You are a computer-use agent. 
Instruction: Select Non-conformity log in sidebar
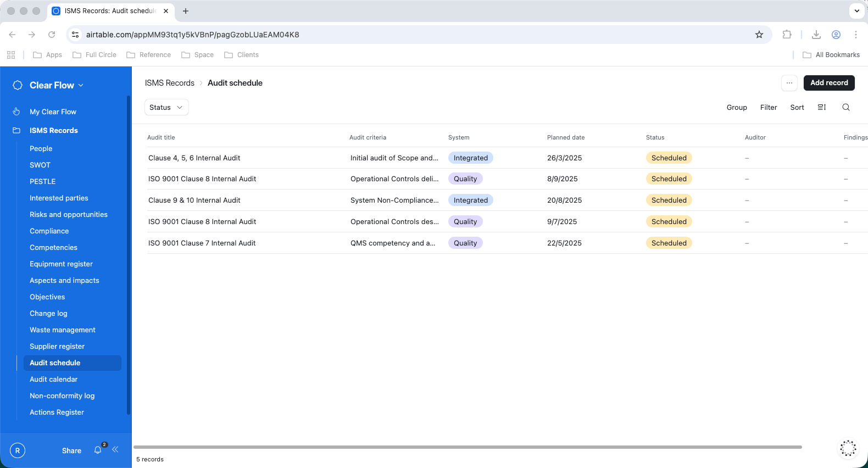[62, 395]
